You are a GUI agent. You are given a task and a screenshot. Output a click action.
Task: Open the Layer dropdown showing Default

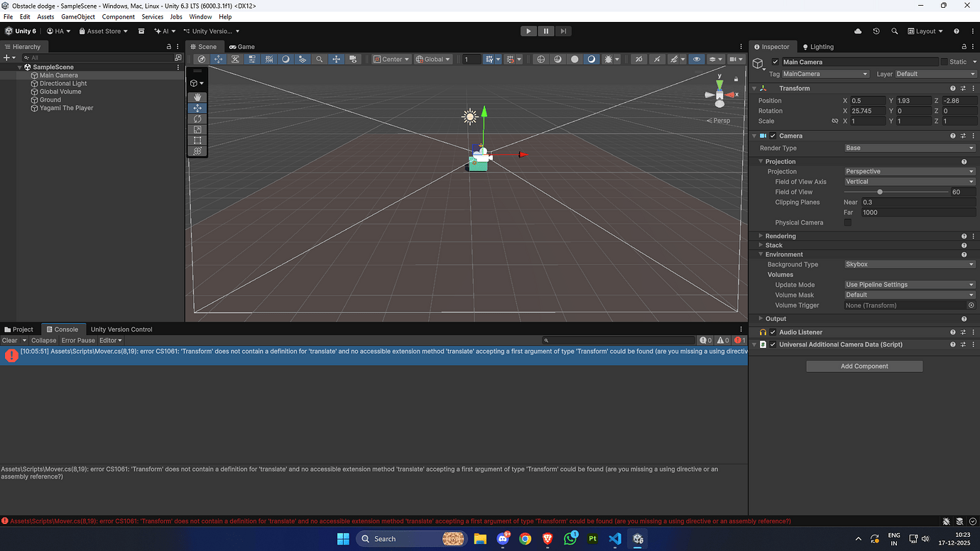(935, 74)
